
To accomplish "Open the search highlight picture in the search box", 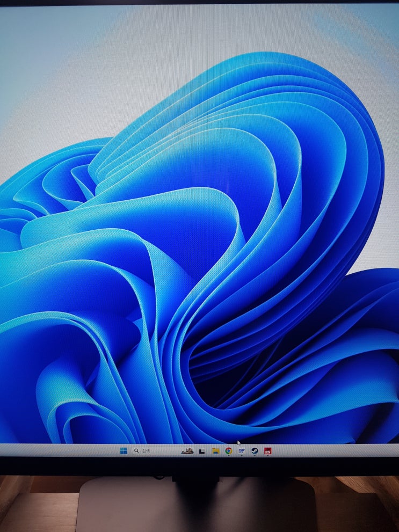I will 187,450.
